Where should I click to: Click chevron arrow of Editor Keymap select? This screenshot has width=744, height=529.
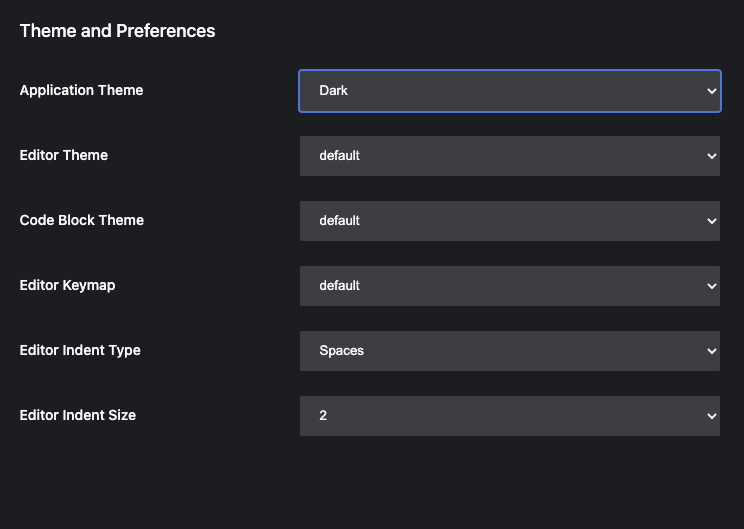pyautogui.click(x=711, y=286)
